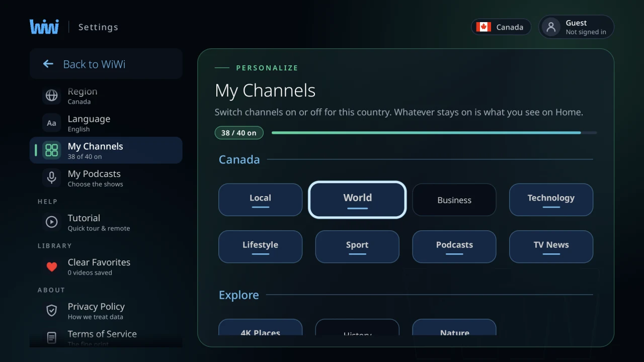The height and width of the screenshot is (362, 644).
Task: Enable the Business channel
Action: [454, 200]
